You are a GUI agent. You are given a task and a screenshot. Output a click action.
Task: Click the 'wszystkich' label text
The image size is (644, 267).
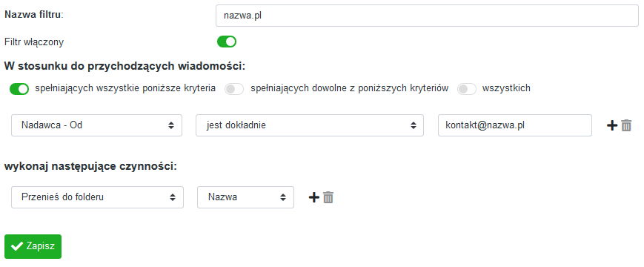506,88
